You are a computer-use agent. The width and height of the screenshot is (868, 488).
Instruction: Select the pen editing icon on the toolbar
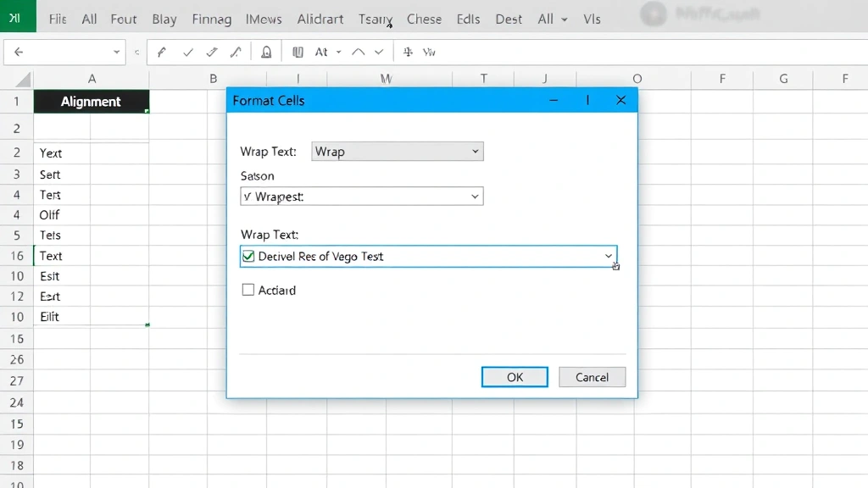coord(162,52)
